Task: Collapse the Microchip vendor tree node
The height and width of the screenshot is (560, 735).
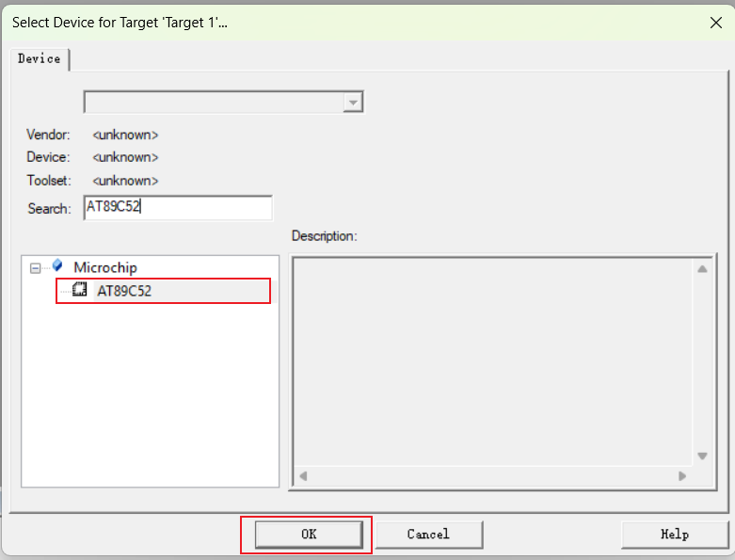Action: pyautogui.click(x=35, y=268)
